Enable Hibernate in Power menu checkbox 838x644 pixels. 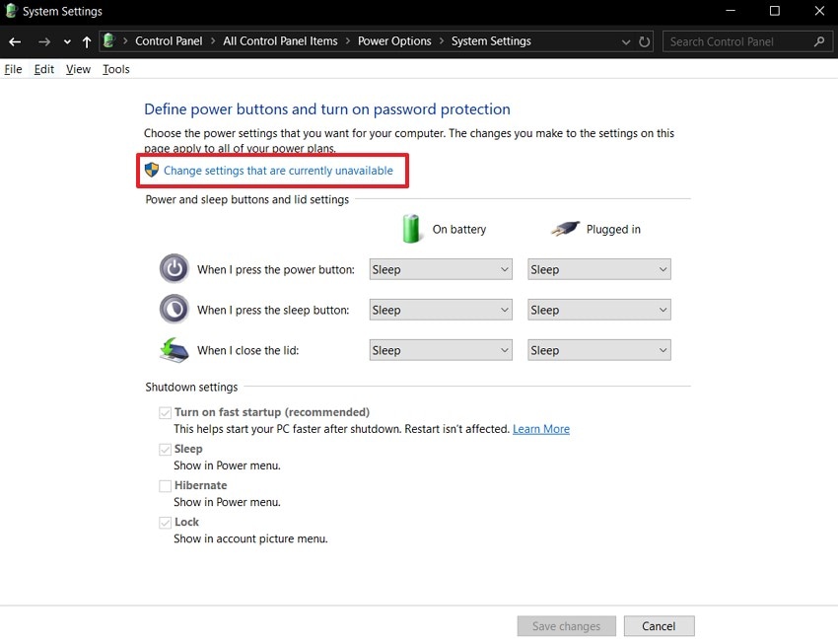(166, 486)
